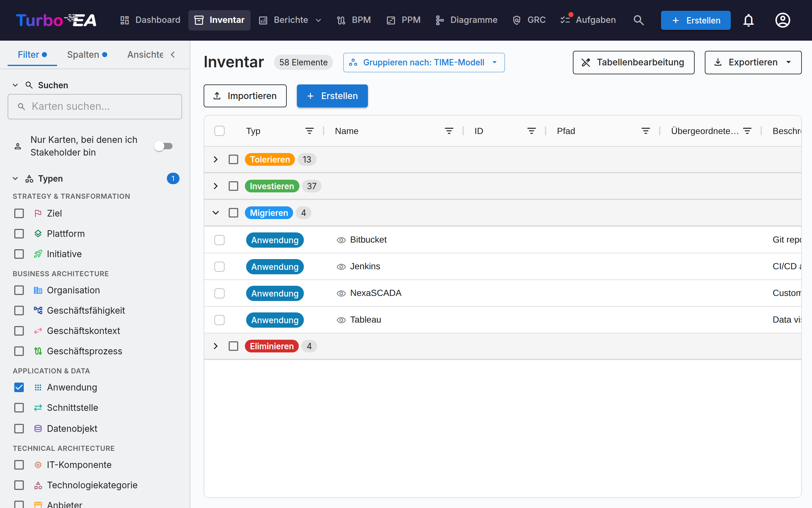Check the IT-Komponente type filter

click(x=19, y=465)
